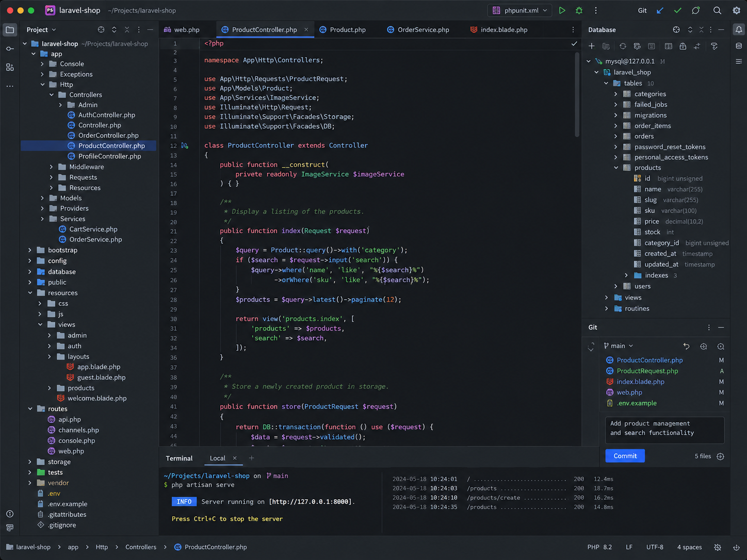Open the Notifications bell icon
This screenshot has width=747, height=560.
point(739,30)
